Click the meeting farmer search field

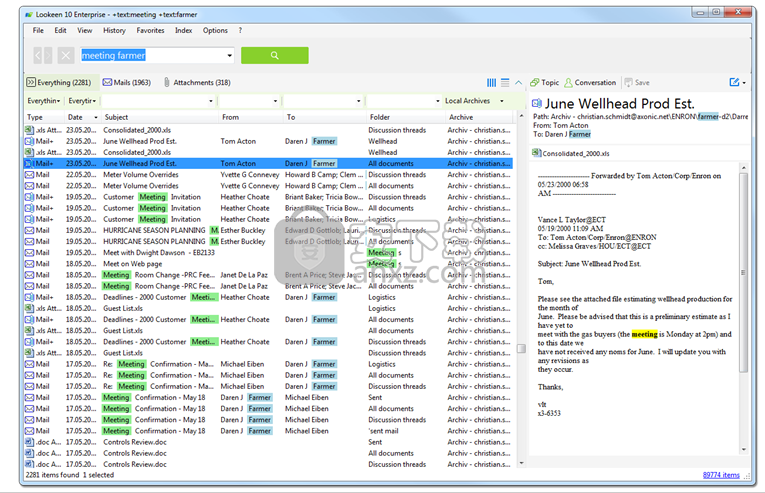click(x=153, y=56)
